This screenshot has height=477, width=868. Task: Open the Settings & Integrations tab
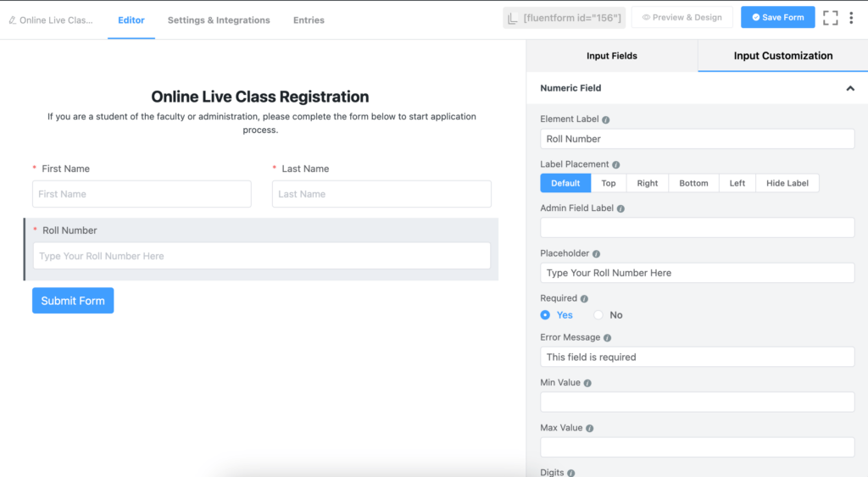[219, 20]
